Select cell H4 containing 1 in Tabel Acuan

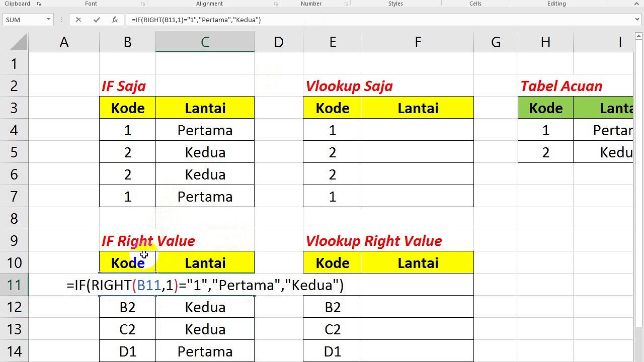[x=545, y=130]
